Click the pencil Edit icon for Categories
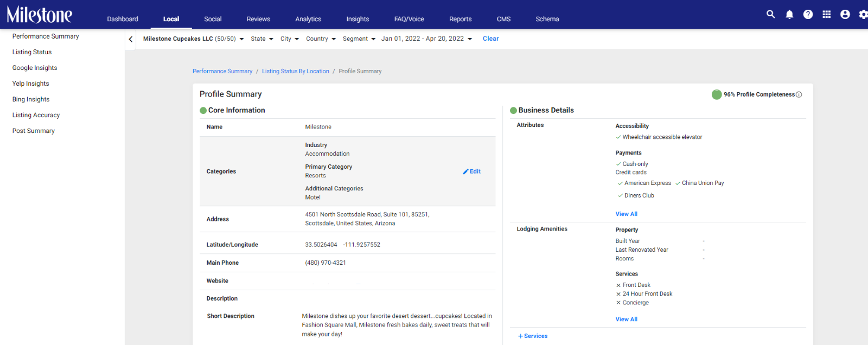The image size is (868, 345). pos(465,171)
